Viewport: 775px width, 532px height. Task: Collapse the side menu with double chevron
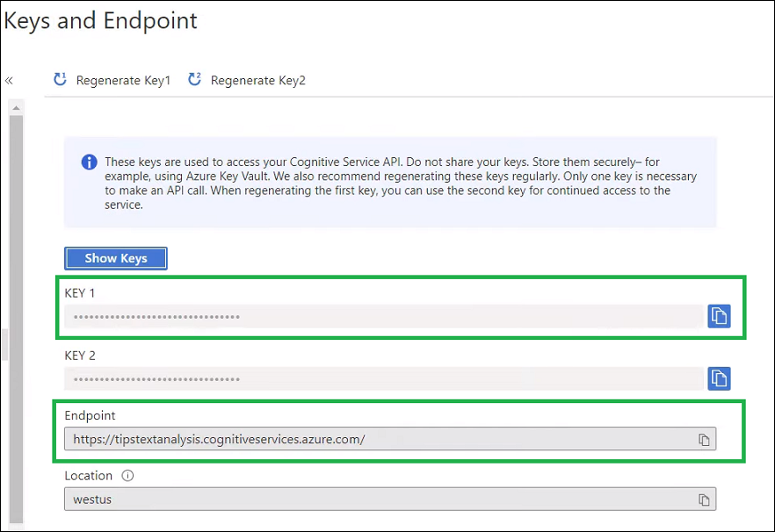point(9,80)
